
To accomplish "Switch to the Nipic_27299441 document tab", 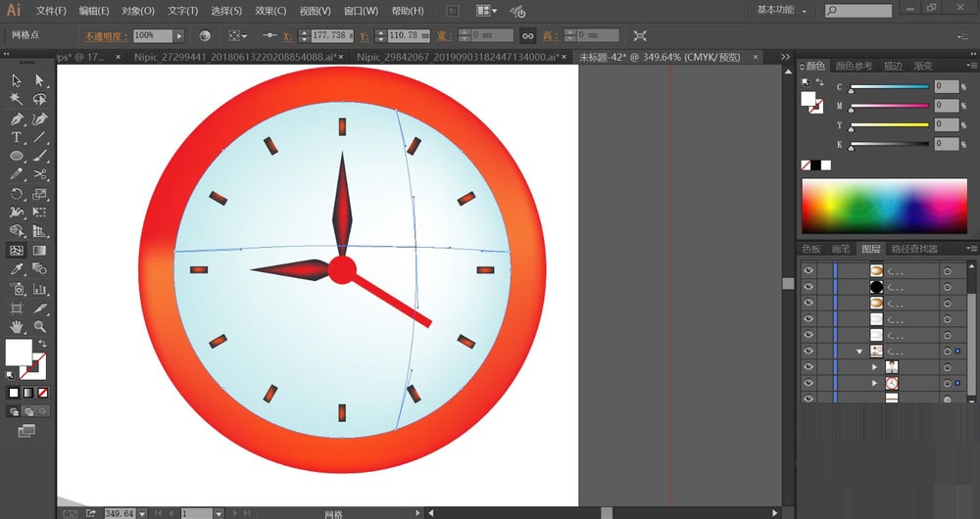I will tap(235, 57).
